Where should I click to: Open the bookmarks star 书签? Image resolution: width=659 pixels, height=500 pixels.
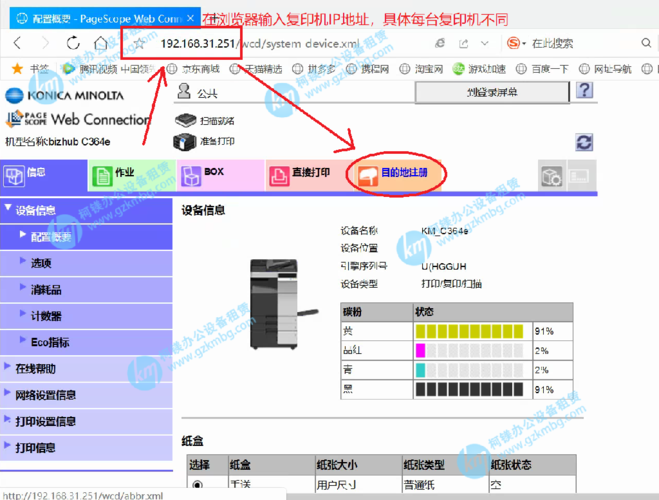pyautogui.click(x=30, y=68)
